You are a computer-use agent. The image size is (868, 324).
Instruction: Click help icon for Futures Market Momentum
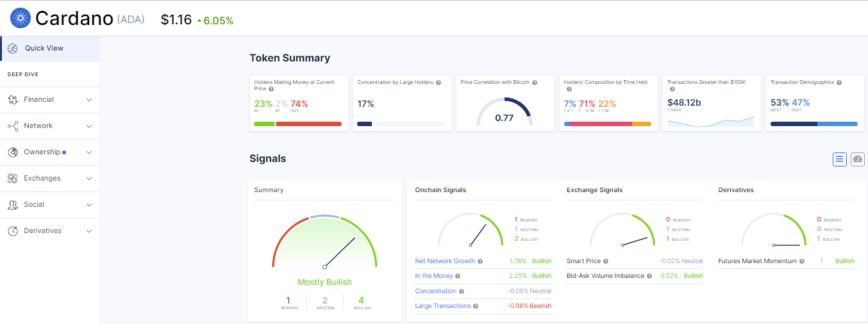click(x=802, y=261)
